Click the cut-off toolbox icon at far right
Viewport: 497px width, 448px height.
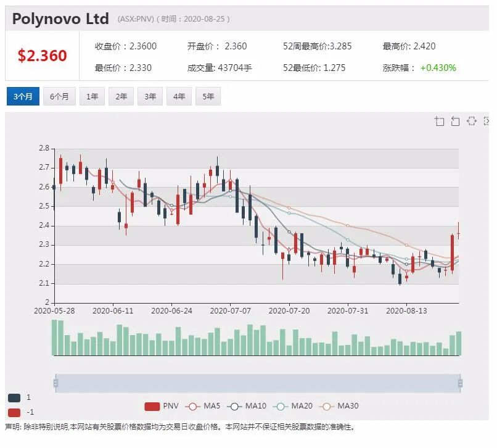click(x=487, y=121)
